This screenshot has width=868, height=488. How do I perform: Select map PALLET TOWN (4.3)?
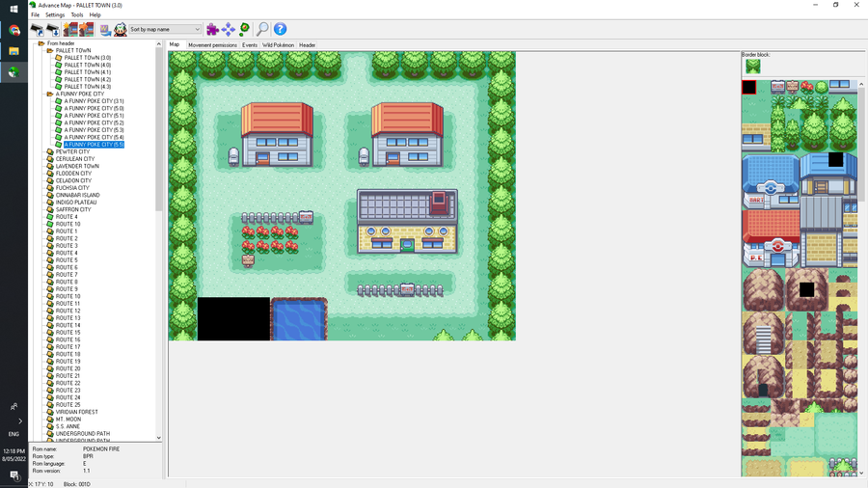[88, 87]
